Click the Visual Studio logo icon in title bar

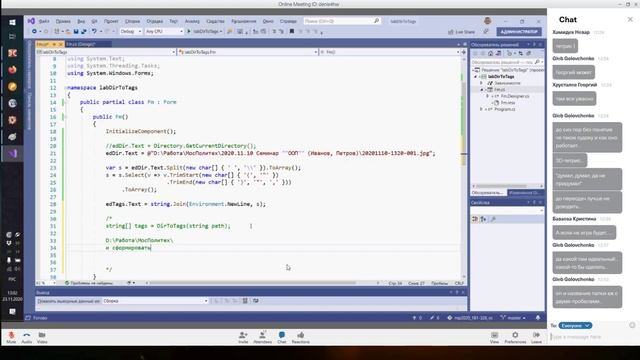pos(31,21)
